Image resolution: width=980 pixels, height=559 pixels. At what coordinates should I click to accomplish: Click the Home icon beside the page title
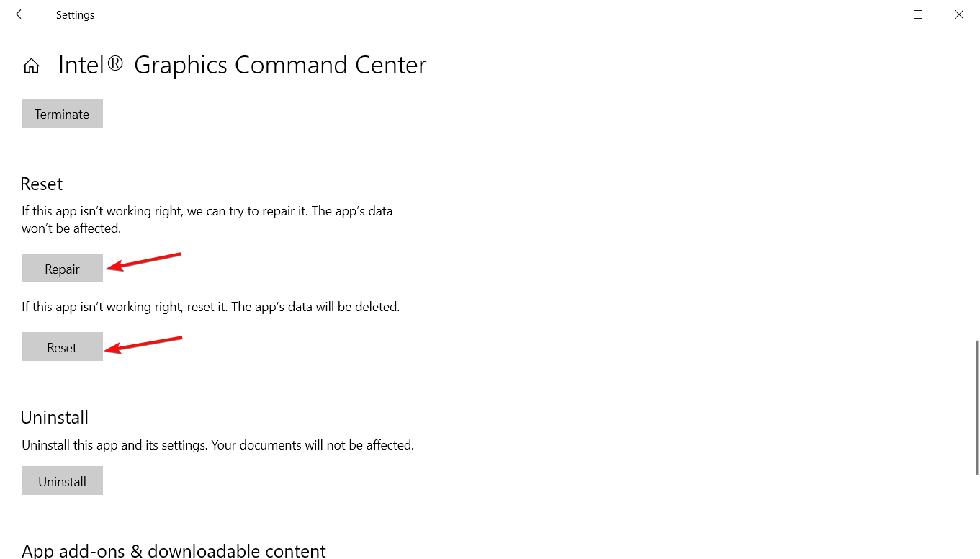pos(31,66)
